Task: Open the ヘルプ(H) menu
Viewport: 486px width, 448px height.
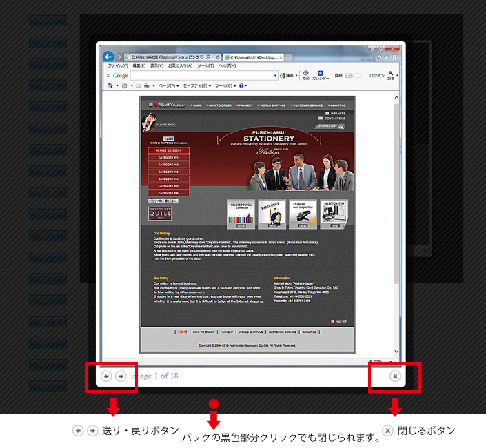Action: click(x=227, y=65)
